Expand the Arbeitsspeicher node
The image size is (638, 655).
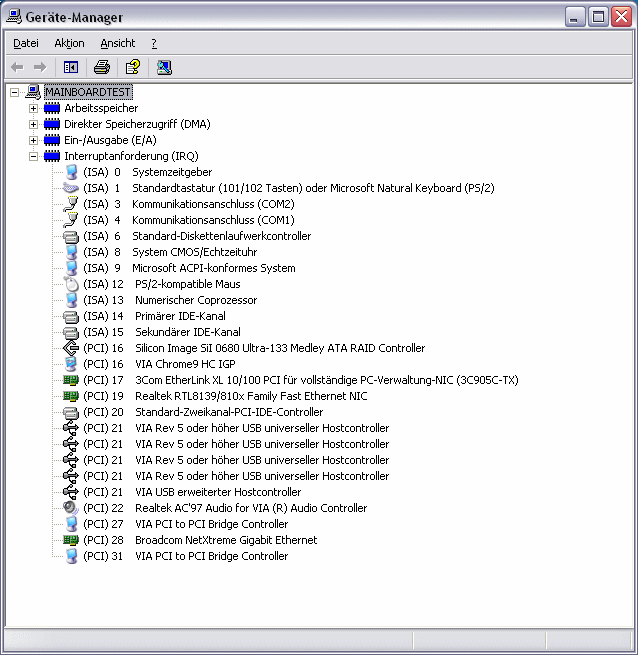(x=33, y=109)
